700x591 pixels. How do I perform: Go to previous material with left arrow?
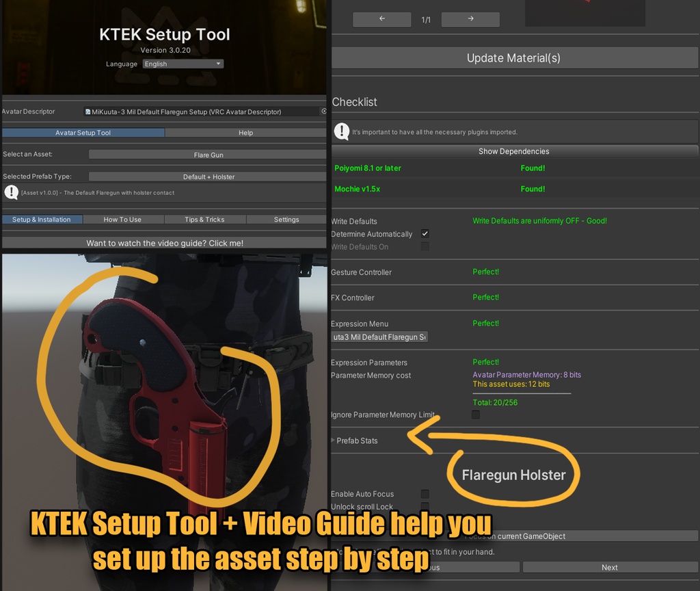pyautogui.click(x=381, y=19)
